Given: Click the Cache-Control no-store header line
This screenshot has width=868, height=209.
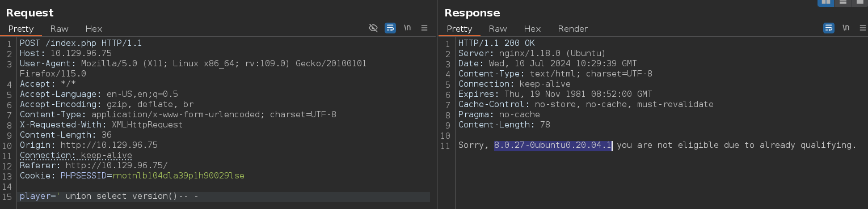Looking at the screenshot, I should point(586,104).
